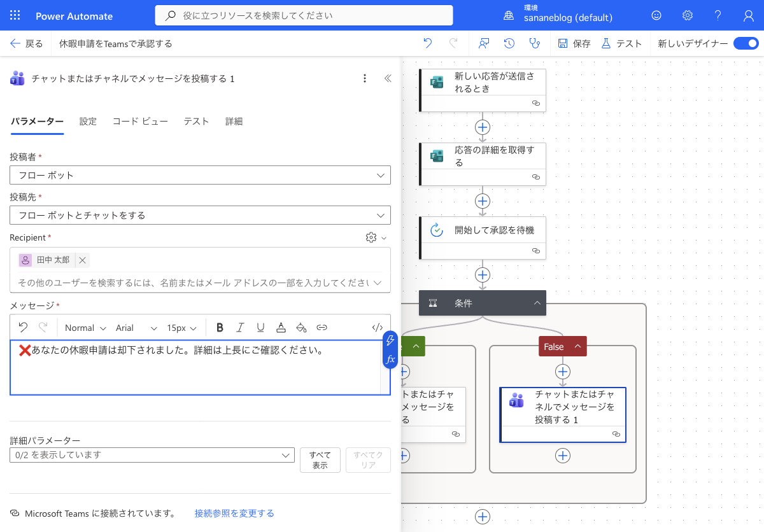
Task: Open the environment picker icon
Action: coord(509,16)
